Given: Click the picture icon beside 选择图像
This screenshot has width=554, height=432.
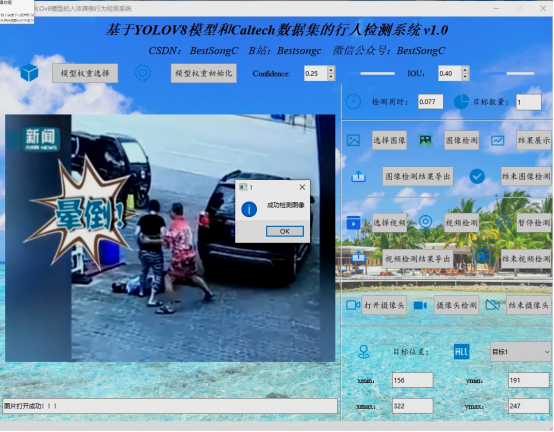Looking at the screenshot, I should click(353, 140).
